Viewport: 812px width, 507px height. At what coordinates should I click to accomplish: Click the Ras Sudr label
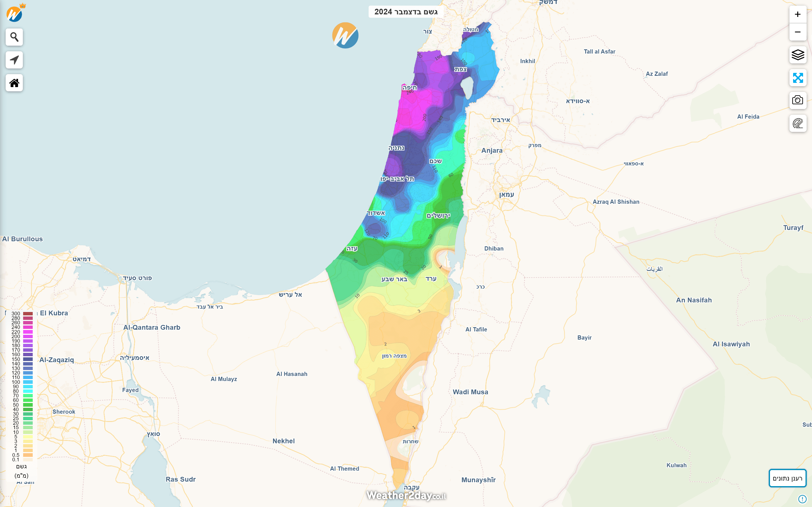tap(181, 479)
